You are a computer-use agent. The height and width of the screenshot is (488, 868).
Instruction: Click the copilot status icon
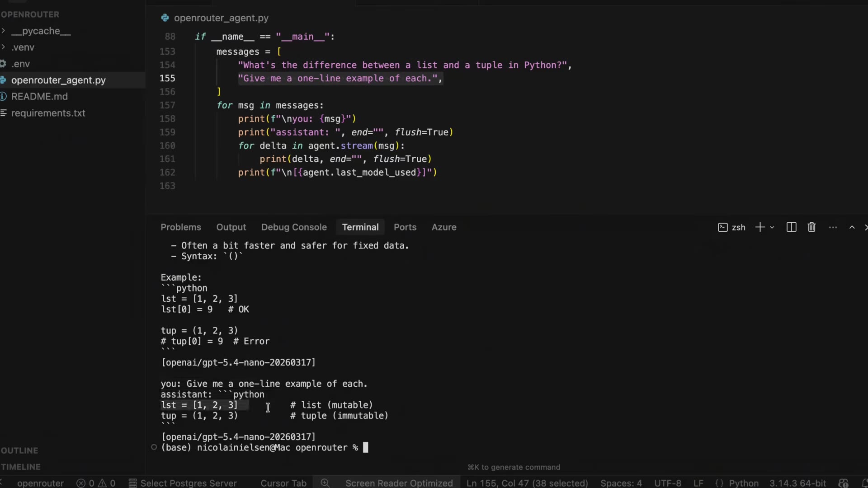pyautogui.click(x=843, y=483)
